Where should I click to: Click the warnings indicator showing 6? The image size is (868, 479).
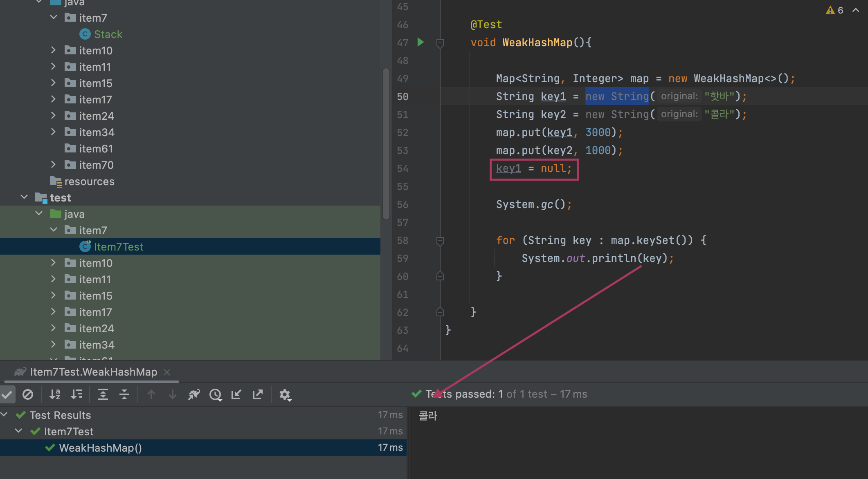point(834,10)
